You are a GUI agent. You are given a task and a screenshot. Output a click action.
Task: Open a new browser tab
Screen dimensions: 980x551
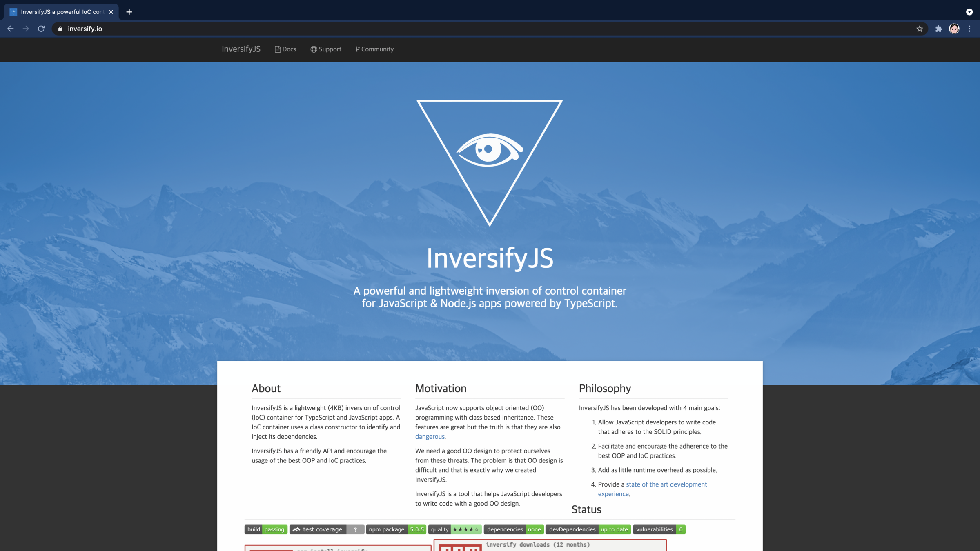click(x=129, y=12)
